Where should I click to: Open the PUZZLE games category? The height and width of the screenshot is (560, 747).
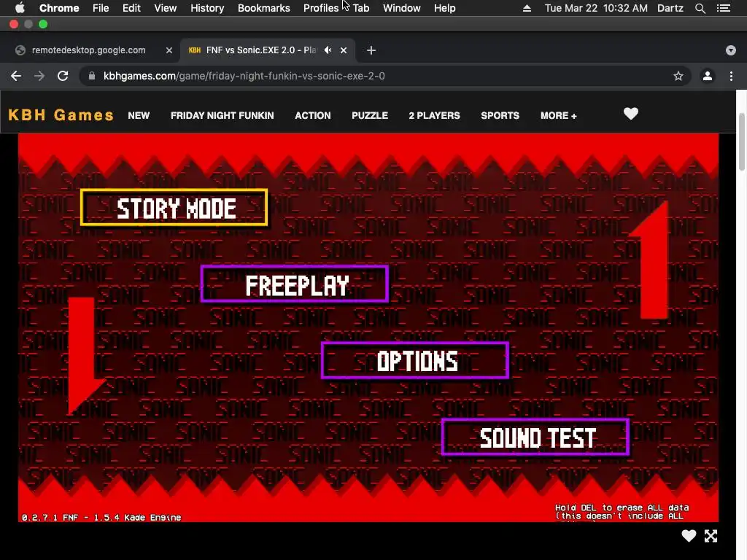370,115
